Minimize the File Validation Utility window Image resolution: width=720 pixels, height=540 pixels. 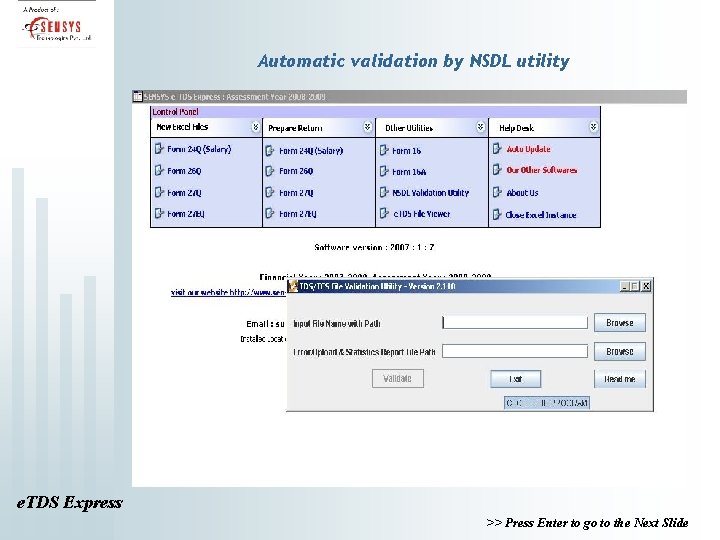pos(624,287)
